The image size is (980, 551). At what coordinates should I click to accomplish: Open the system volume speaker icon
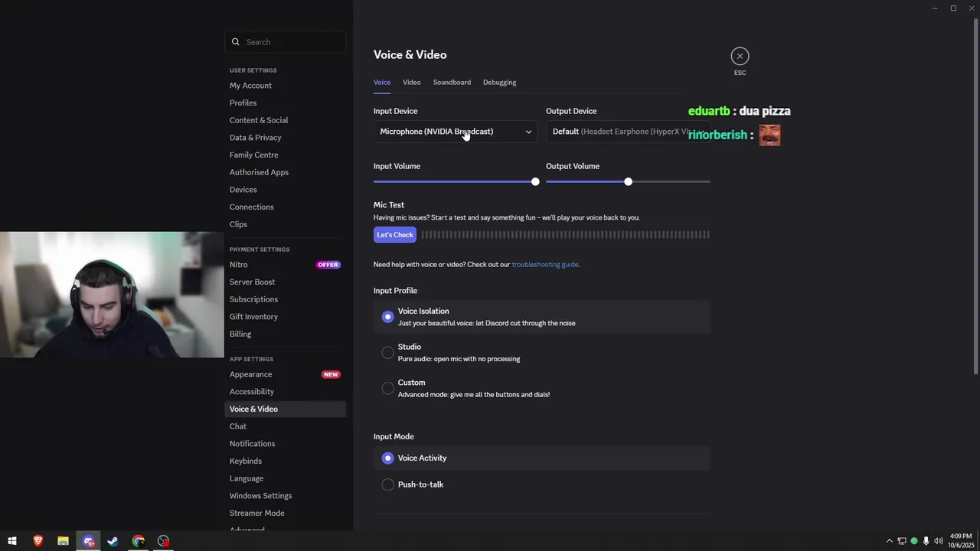(939, 541)
